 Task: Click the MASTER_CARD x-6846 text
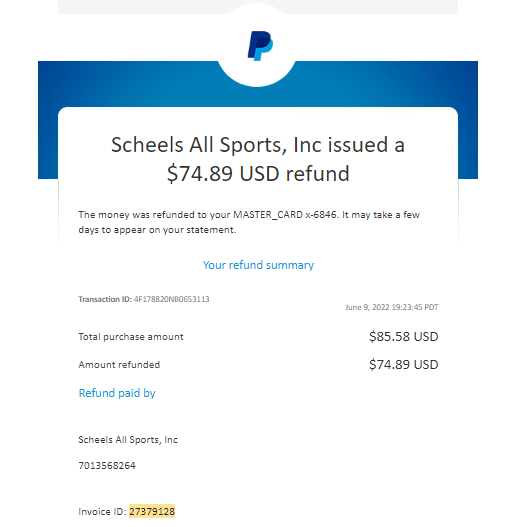click(285, 214)
